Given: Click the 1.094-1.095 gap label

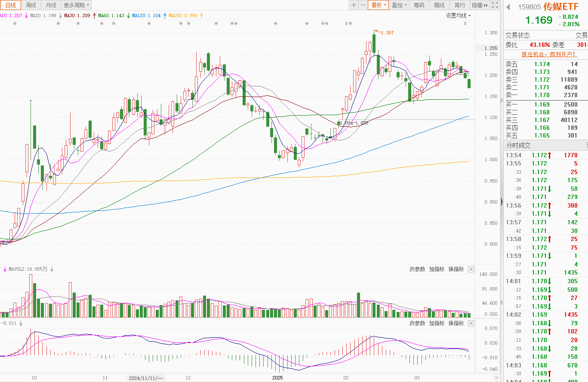Looking at the screenshot, I should click(354, 123).
